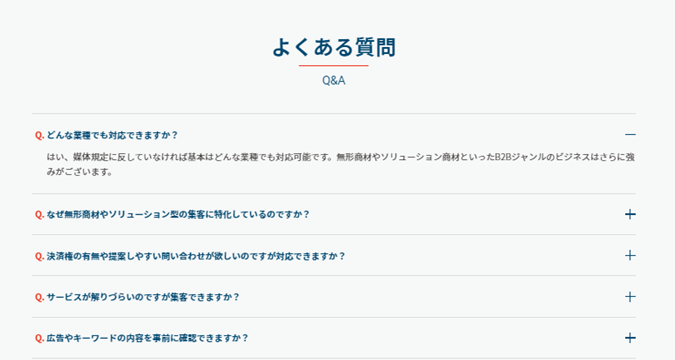Expand the サービスが解りづらい question plus icon
The width and height of the screenshot is (675, 360).
630,297
